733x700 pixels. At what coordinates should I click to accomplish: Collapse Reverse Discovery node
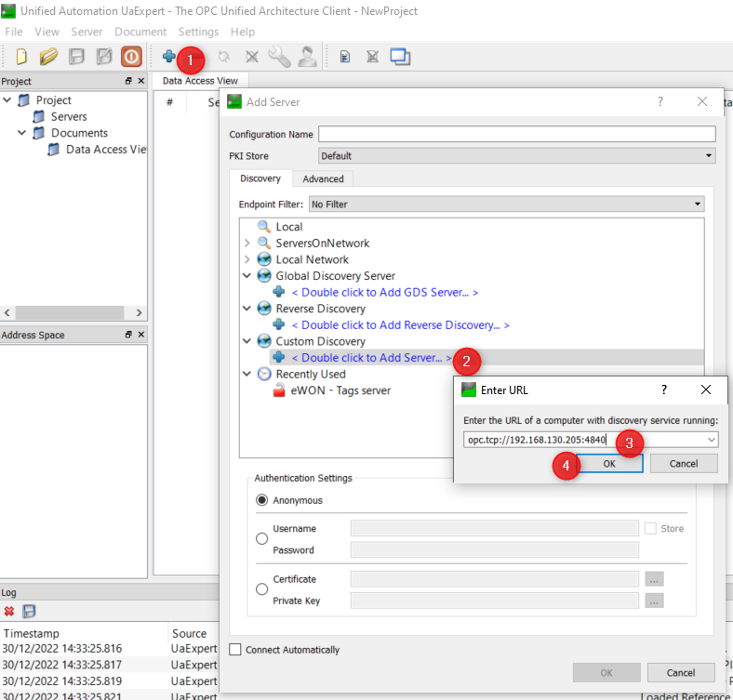point(247,309)
